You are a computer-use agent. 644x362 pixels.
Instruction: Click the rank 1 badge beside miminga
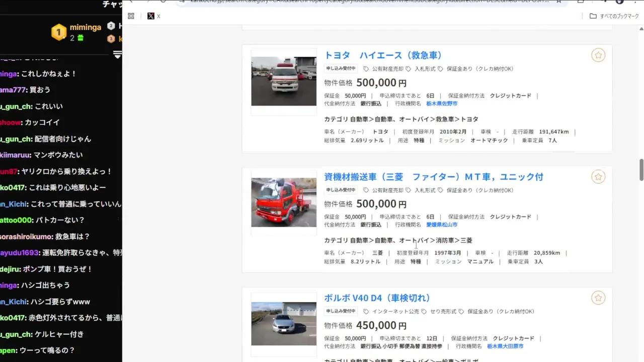point(59,33)
